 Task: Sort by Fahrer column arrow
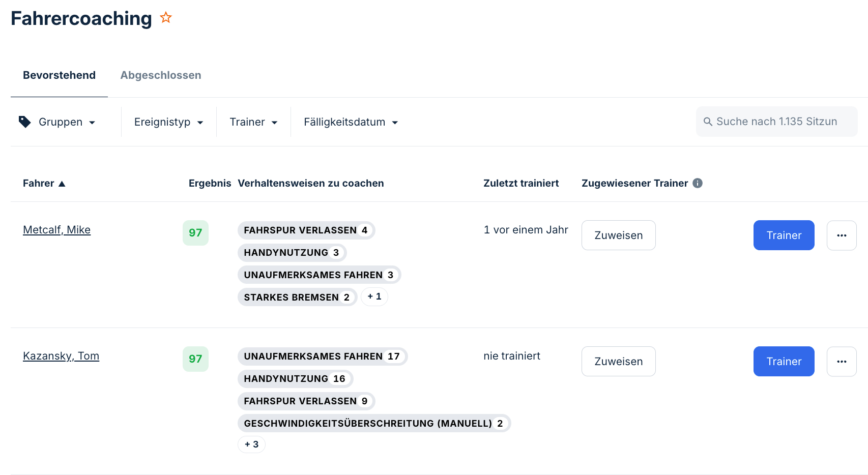pos(62,184)
